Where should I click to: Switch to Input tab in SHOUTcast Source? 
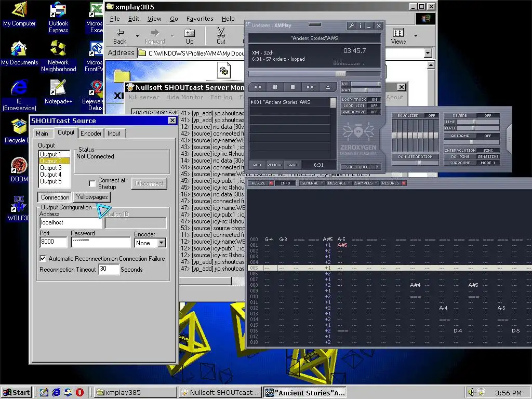[x=114, y=134]
